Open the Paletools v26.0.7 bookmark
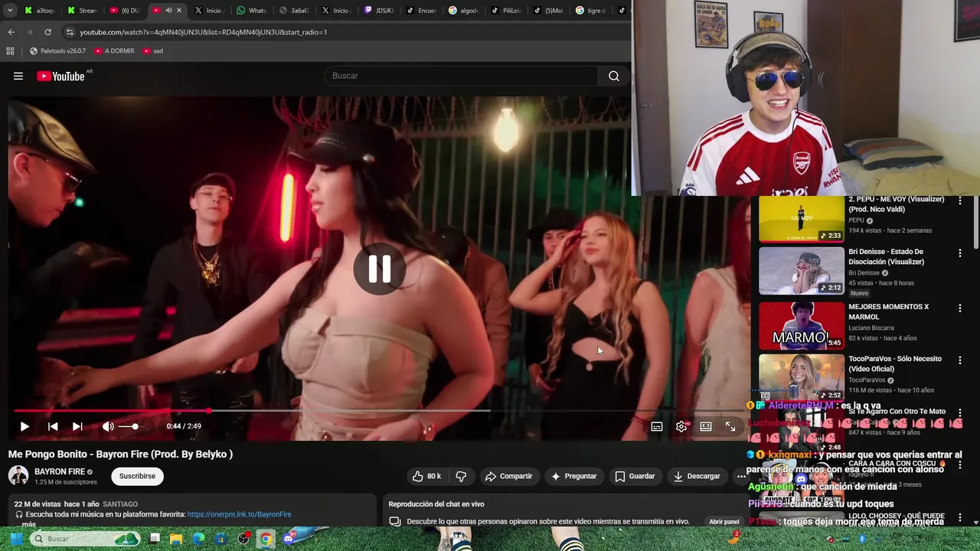Screen dimensions: 980x551 click(57, 51)
